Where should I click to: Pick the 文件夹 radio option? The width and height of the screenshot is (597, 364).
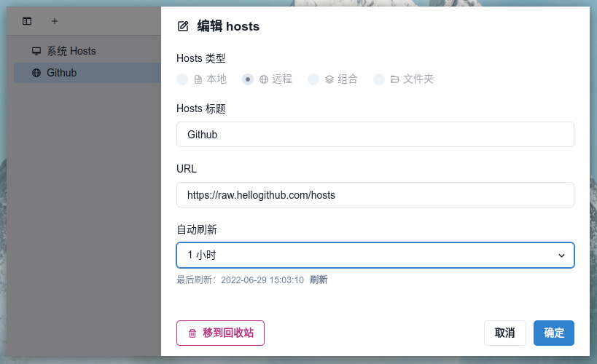pyautogui.click(x=379, y=79)
